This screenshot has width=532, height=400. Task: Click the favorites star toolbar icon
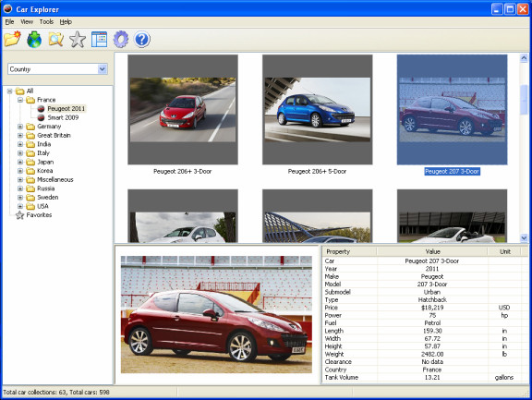[78, 40]
